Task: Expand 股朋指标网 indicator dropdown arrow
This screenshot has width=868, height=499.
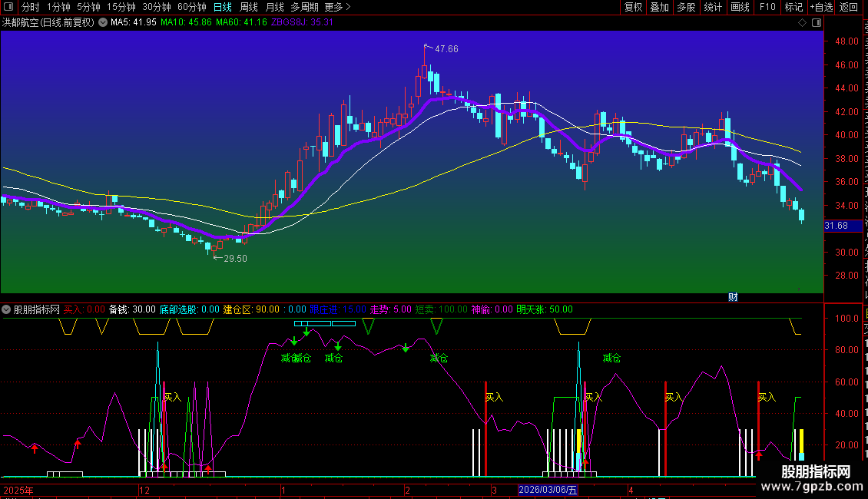Action: (x=6, y=309)
